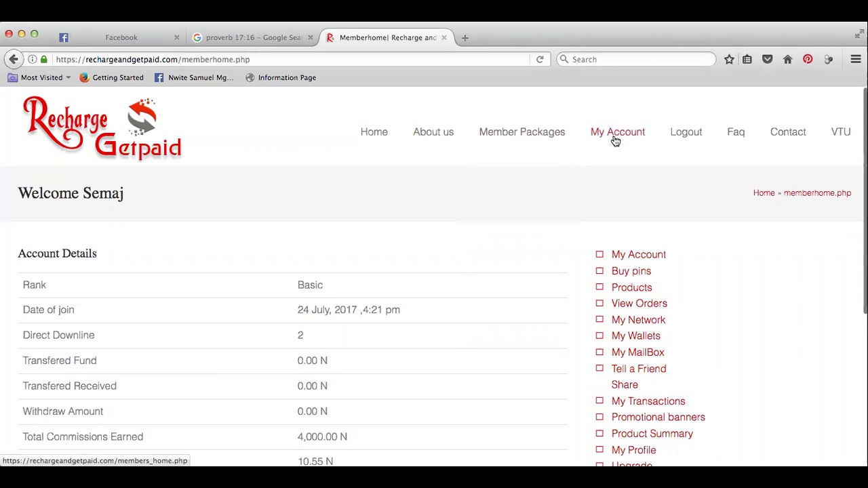Click the 4,000.00 N commissions value
Screen dimensions: 868x488
coord(322,436)
